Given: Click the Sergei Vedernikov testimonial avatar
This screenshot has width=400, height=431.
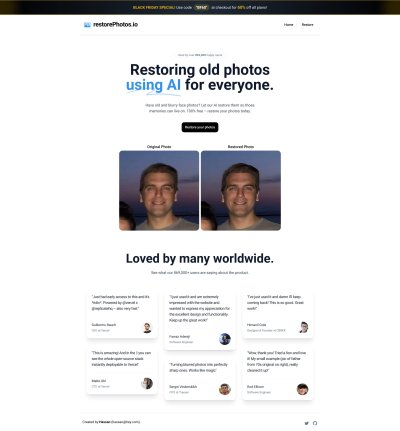Looking at the screenshot, I should tap(225, 389).
